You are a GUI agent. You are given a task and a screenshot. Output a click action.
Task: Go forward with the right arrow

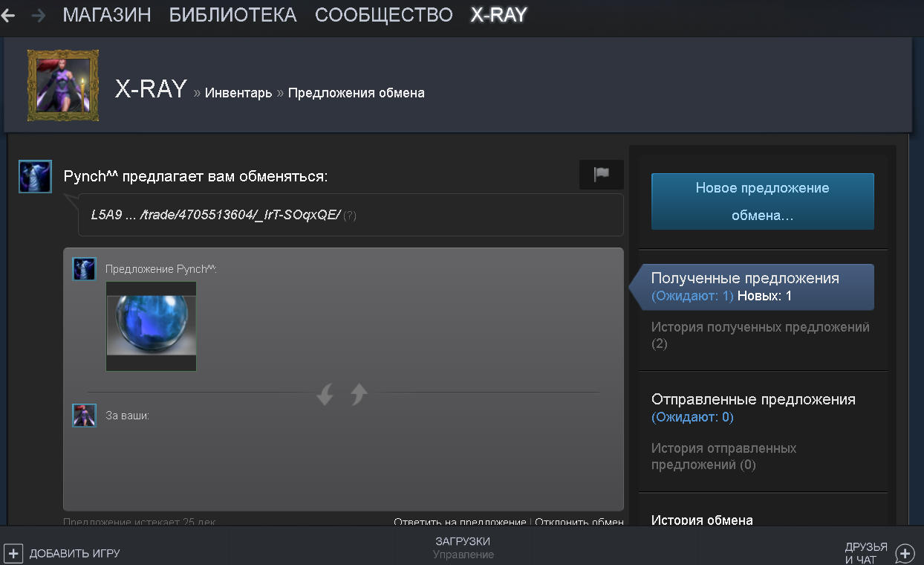tap(39, 15)
